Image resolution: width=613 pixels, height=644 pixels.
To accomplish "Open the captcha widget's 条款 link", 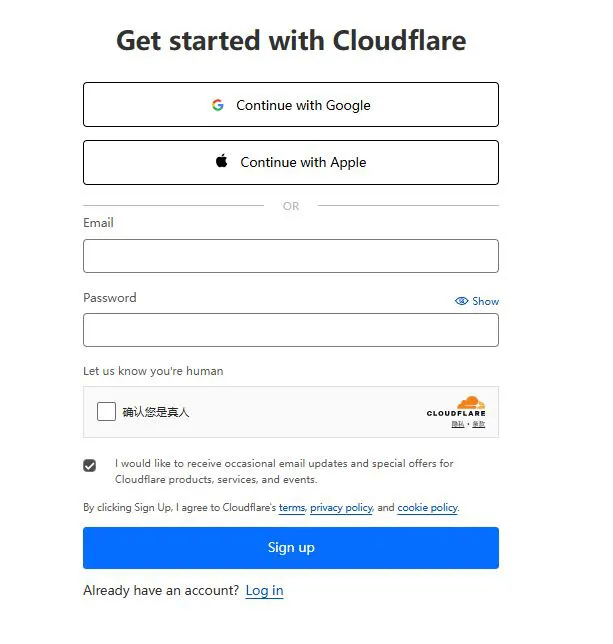I will pos(479,424).
